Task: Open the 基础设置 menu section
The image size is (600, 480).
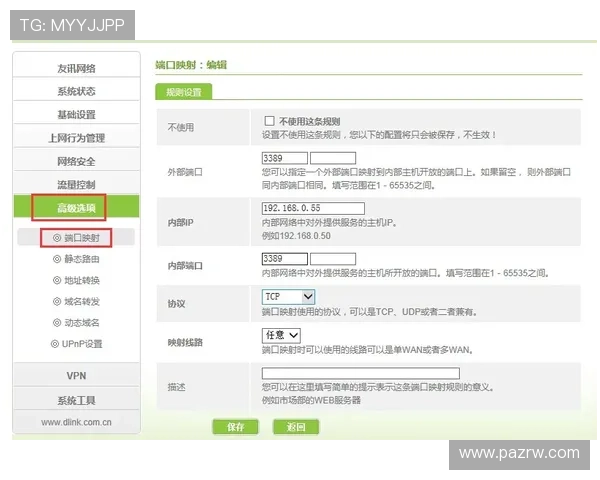Action: (77, 114)
